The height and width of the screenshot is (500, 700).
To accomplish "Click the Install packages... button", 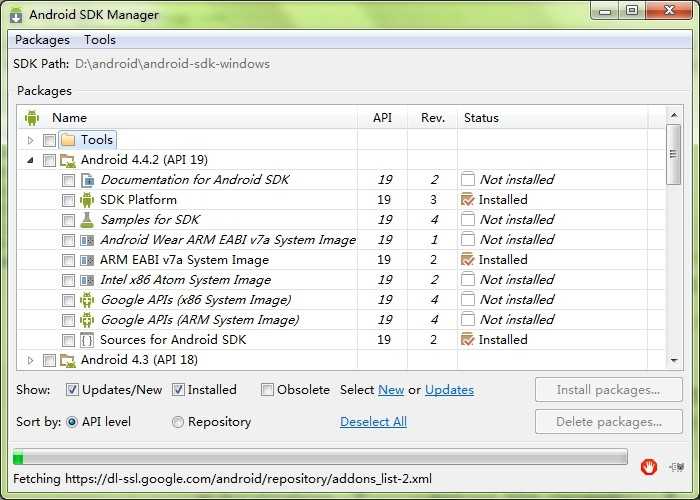I will pyautogui.click(x=608, y=390).
